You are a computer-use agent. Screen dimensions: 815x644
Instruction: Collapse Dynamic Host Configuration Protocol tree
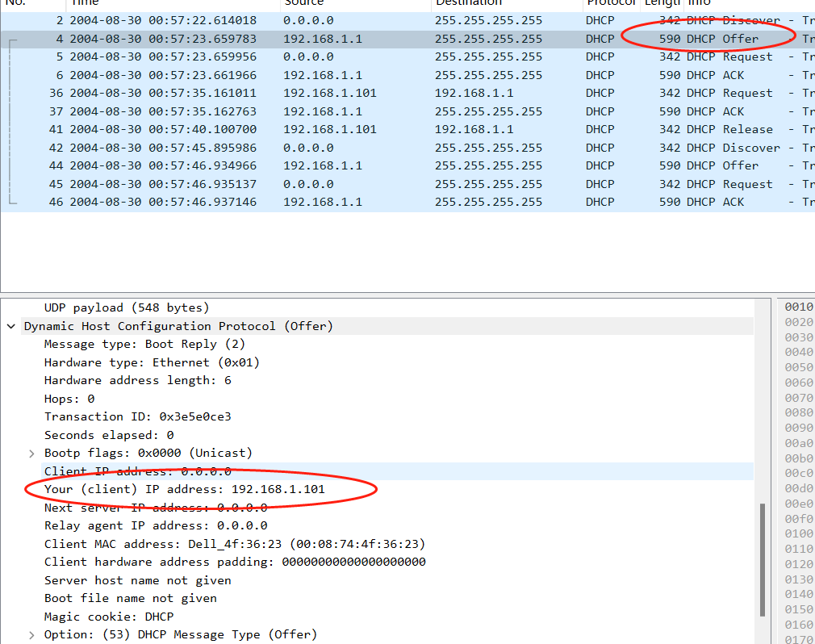11,326
